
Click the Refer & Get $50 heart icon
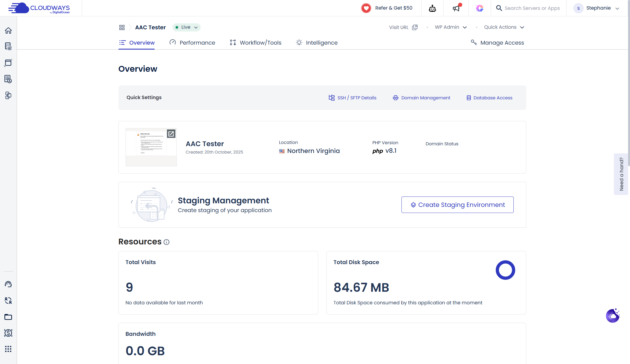coord(366,8)
